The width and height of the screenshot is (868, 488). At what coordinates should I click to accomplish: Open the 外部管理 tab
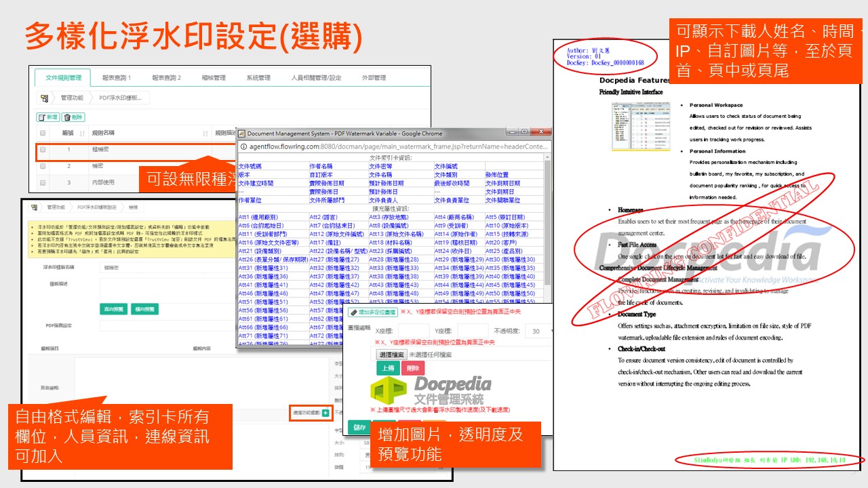coord(374,78)
